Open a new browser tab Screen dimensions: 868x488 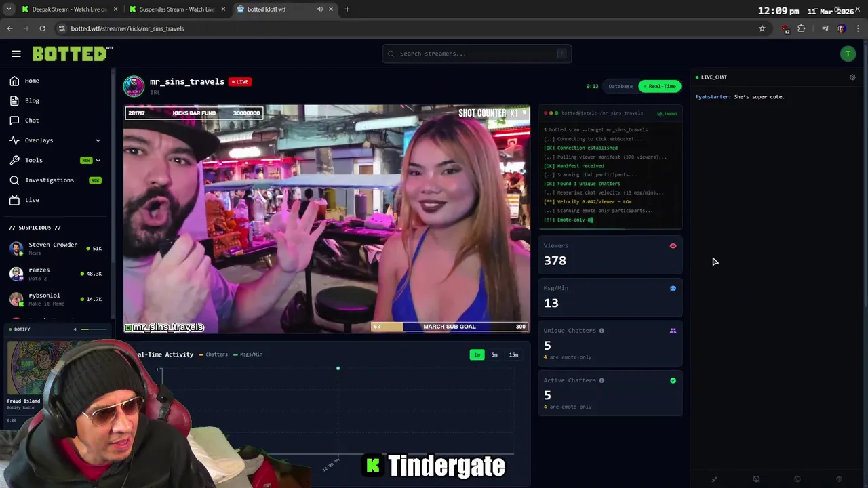pos(347,9)
